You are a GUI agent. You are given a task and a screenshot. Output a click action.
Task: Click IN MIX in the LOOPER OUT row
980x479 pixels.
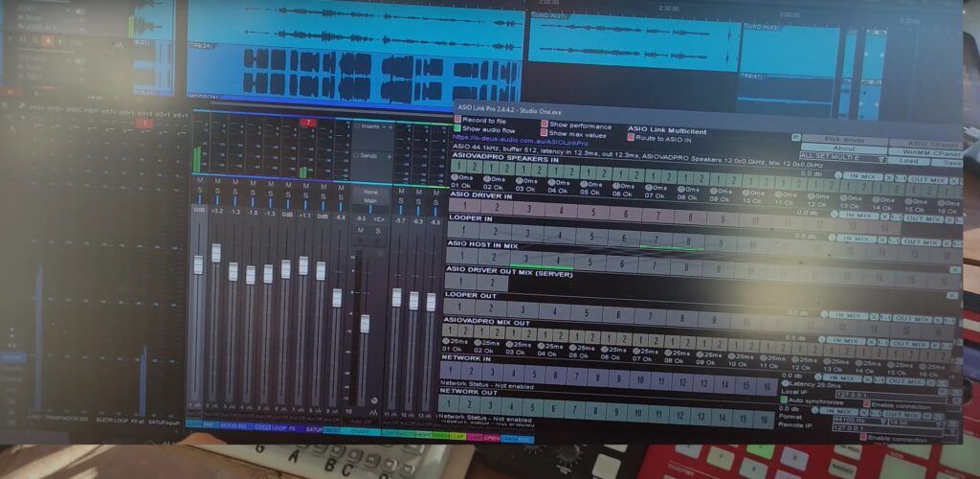coord(848,316)
